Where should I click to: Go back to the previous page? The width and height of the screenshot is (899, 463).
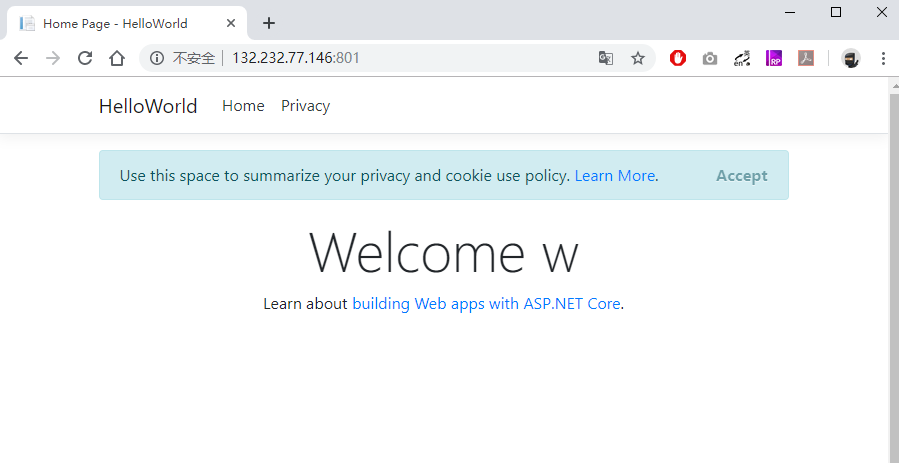21,58
